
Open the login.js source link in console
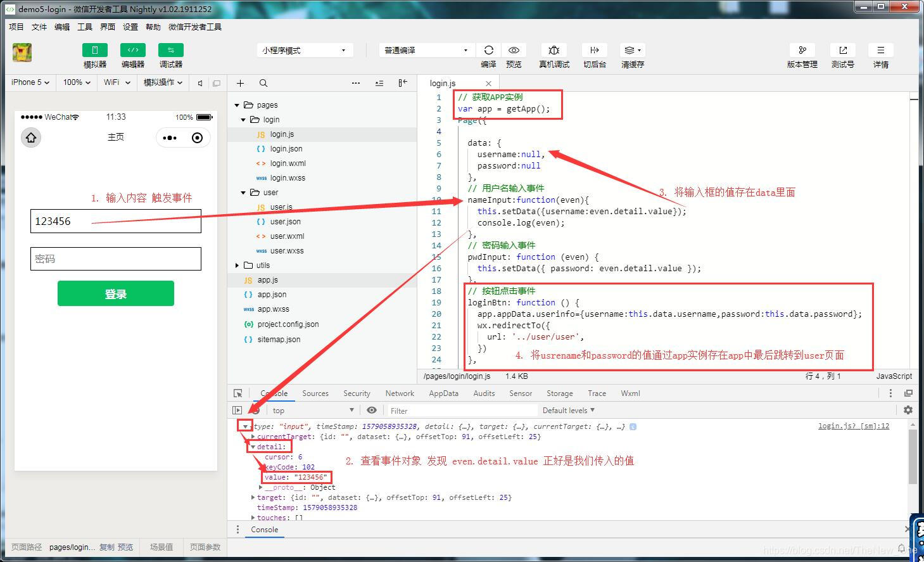[854, 426]
